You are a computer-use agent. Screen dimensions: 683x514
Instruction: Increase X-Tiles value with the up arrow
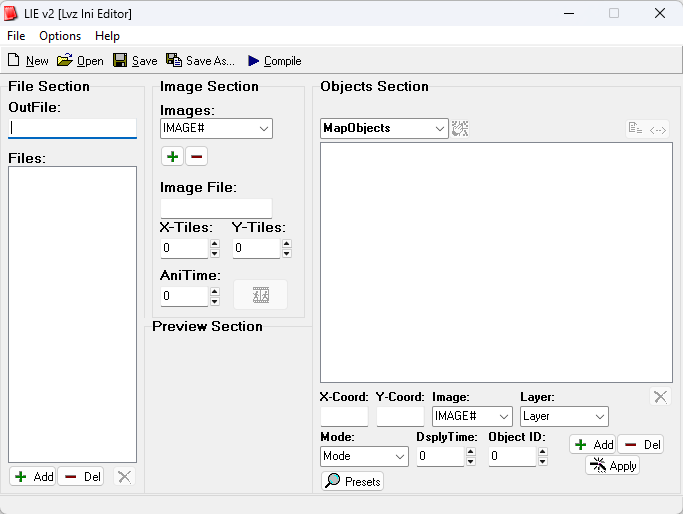[215, 243]
